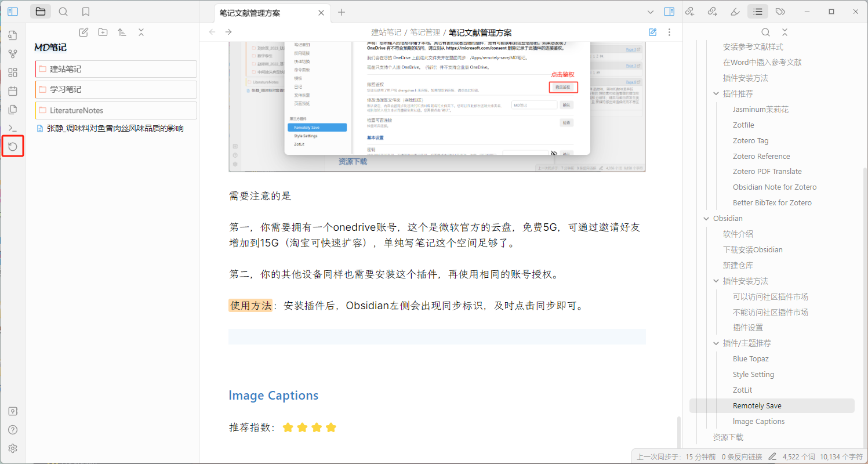Open the help icon in ribbon
Image resolution: width=868 pixels, height=464 pixels.
tap(13, 430)
